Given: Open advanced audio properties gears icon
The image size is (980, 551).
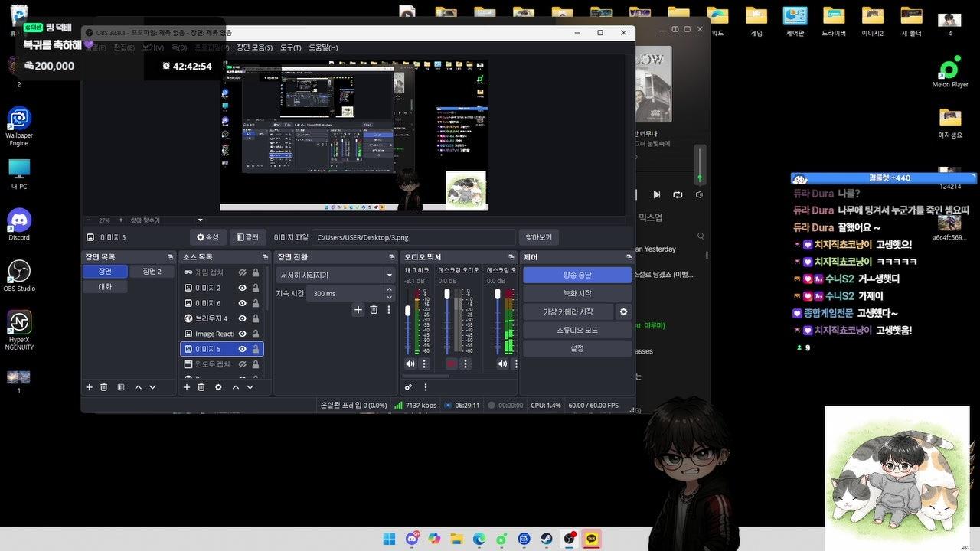Looking at the screenshot, I should tap(409, 387).
